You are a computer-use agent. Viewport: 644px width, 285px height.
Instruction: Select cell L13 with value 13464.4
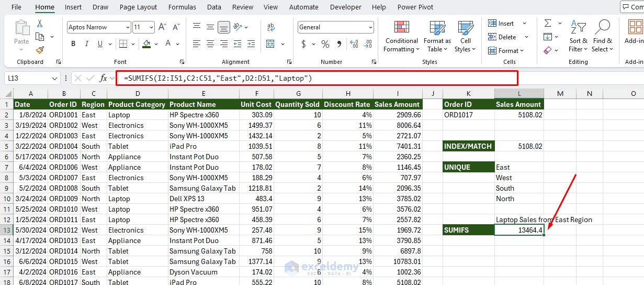point(519,230)
